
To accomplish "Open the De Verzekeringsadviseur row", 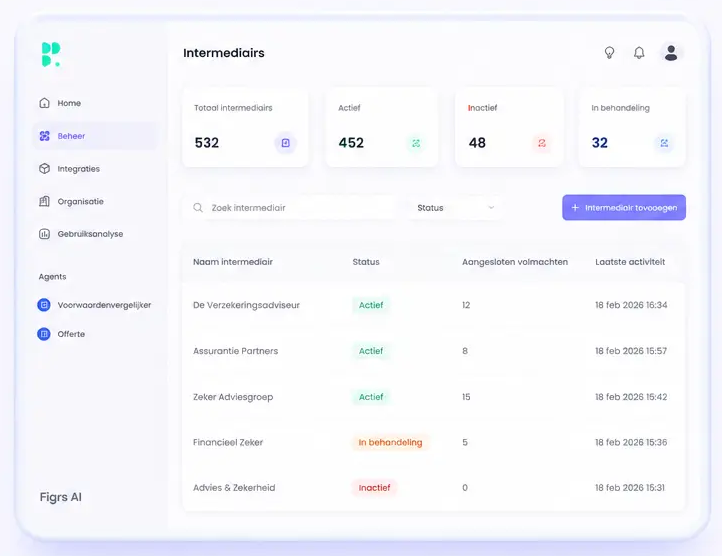I will 433,305.
